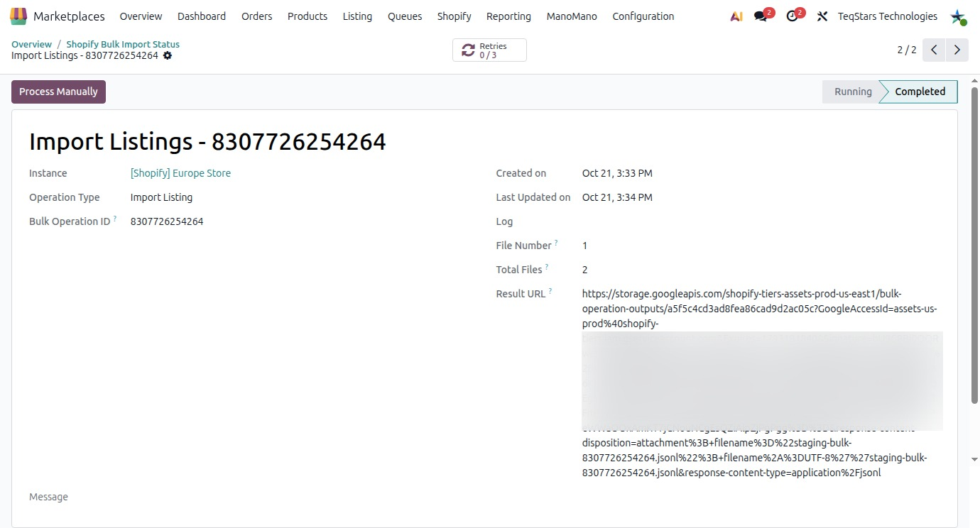The height and width of the screenshot is (528, 980).
Task: Open the debug tools wrench icon
Action: (822, 16)
